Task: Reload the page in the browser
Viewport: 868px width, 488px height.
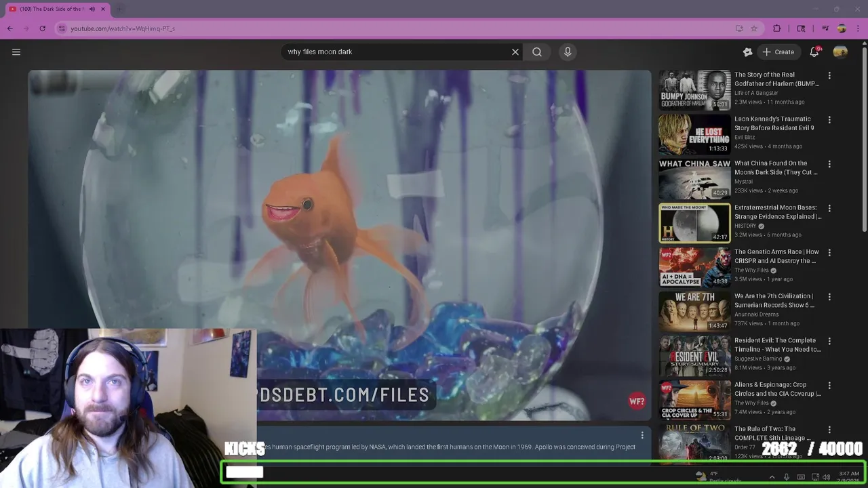Action: point(43,28)
